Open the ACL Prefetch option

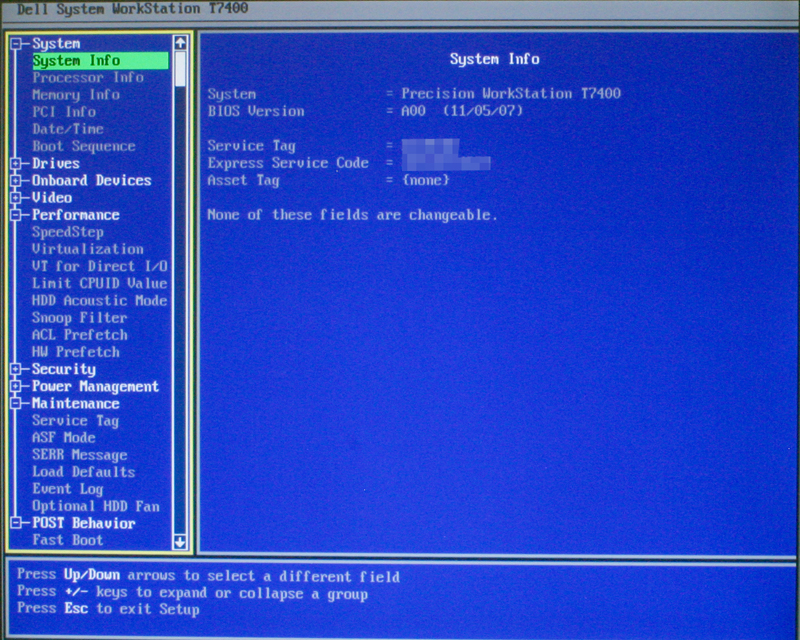80,335
